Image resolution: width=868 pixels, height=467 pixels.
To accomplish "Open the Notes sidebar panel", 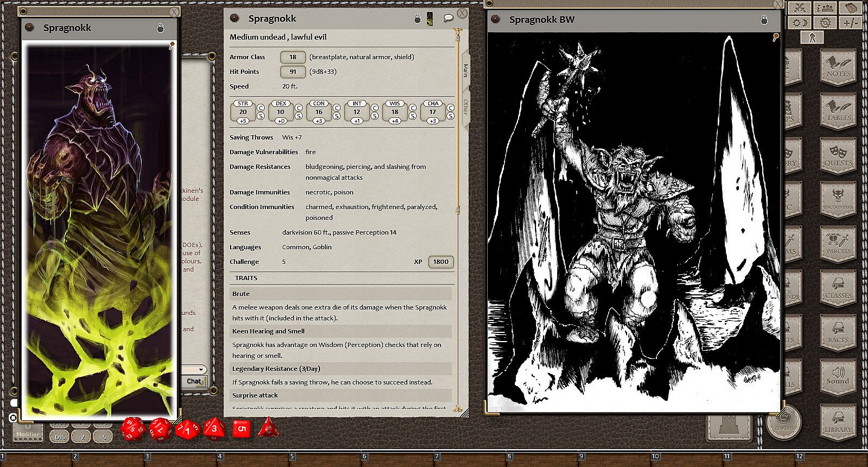I will 838,67.
